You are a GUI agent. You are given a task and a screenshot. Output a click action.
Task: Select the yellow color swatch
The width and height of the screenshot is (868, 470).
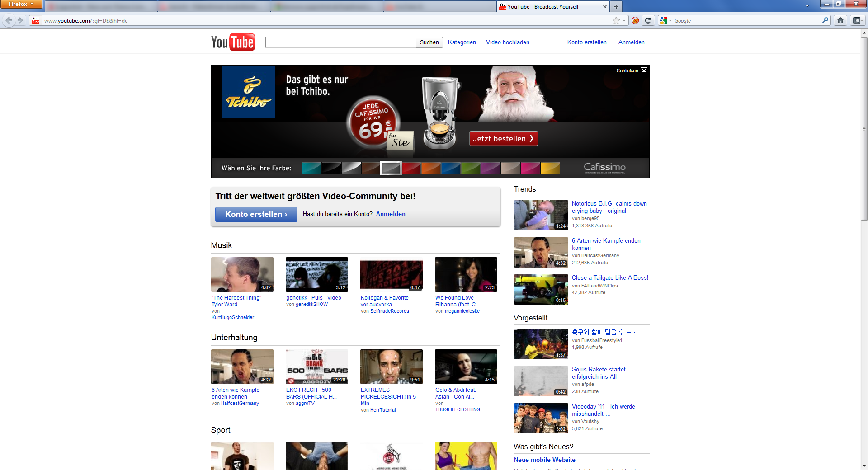[x=550, y=168]
